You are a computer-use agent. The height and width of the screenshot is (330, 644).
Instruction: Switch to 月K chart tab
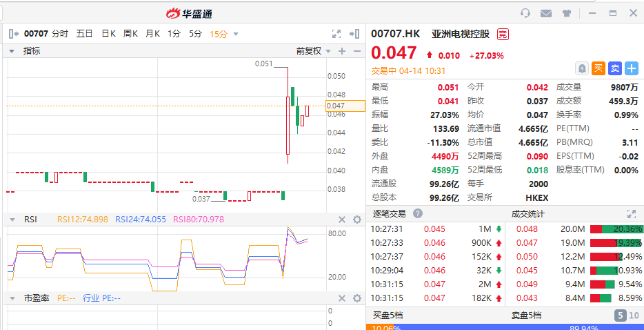[x=152, y=34]
